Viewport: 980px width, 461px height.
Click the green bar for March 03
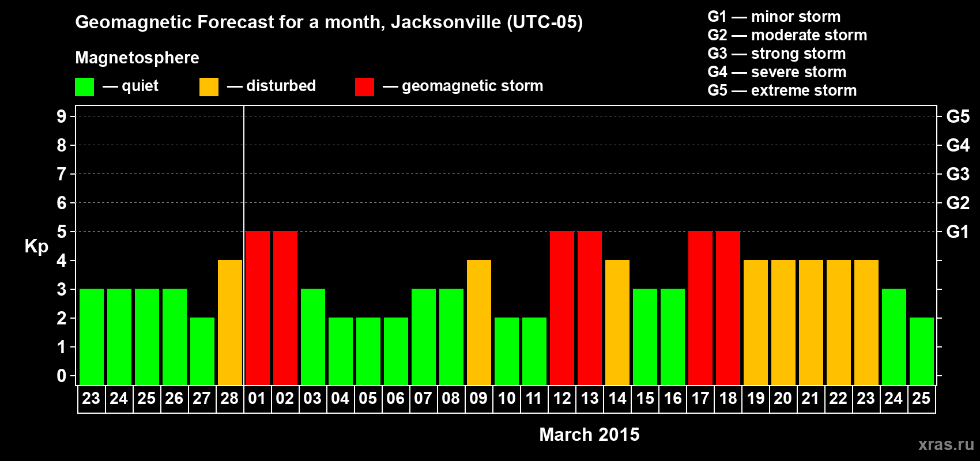(313, 337)
